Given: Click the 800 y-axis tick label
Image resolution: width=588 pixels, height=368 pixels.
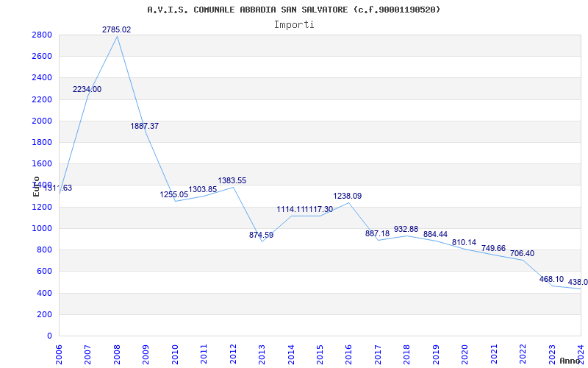Looking at the screenshot, I should point(44,250).
